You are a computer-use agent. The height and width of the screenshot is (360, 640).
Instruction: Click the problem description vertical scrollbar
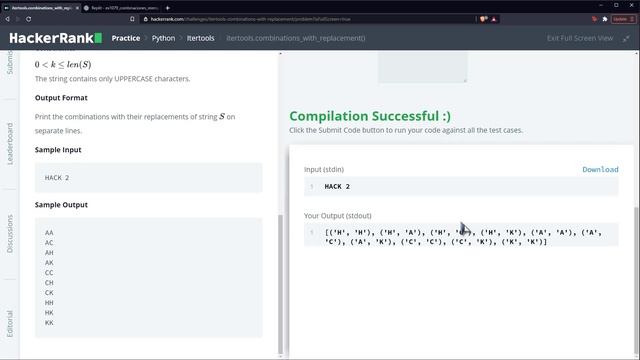(x=280, y=284)
